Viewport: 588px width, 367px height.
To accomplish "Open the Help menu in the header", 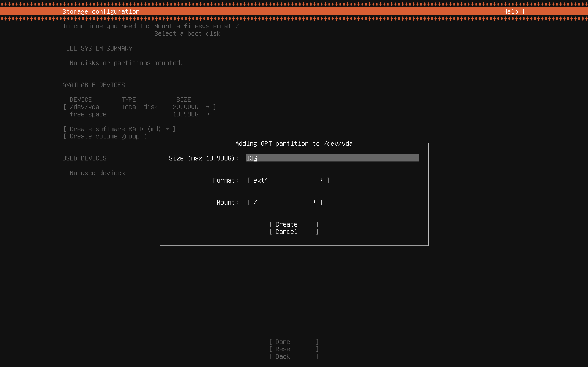I will coord(510,11).
